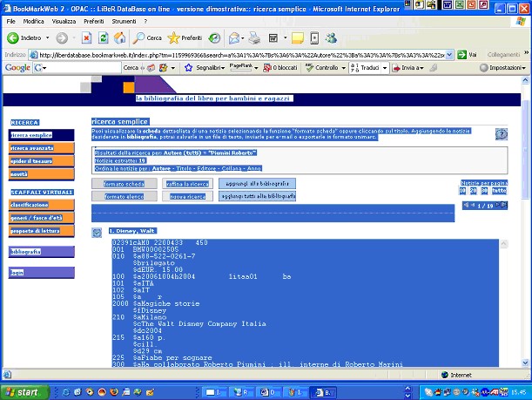This screenshot has height=400, width=532.
Task: Open the Strumenti menu
Action: [x=124, y=22]
